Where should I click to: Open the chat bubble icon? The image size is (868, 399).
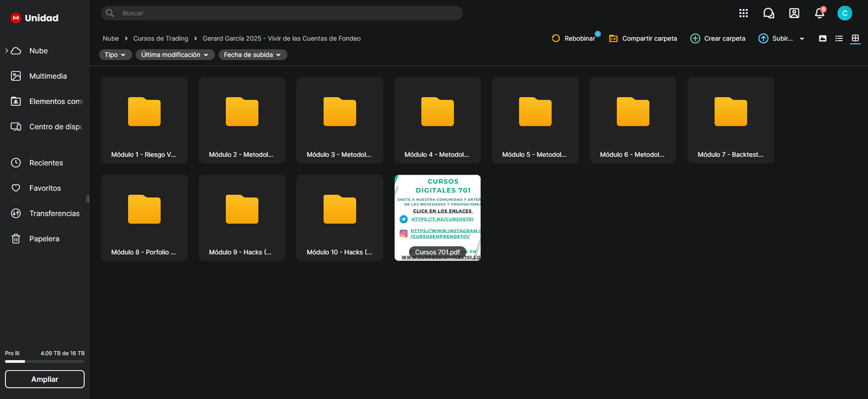tap(768, 13)
